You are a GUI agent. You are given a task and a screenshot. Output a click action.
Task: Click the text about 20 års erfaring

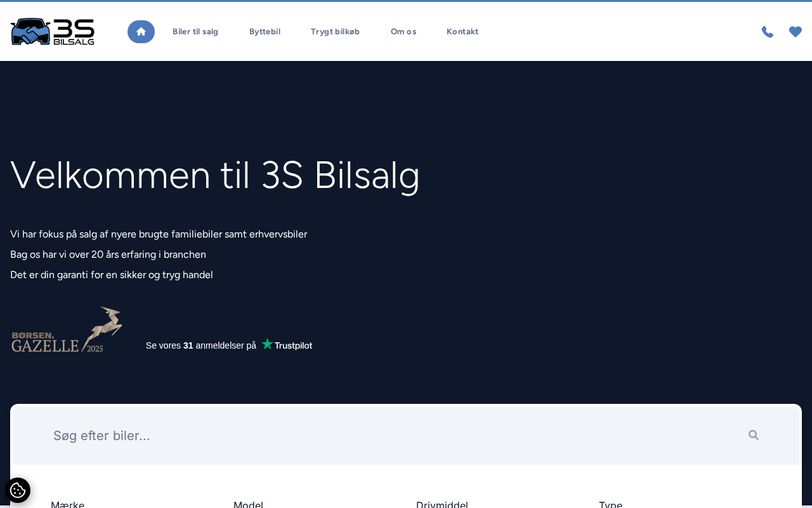pos(108,255)
